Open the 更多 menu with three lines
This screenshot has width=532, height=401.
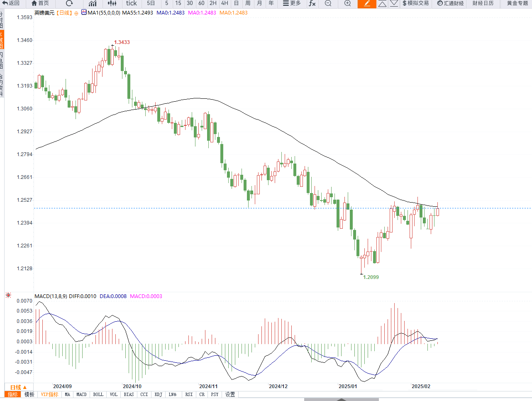point(292,3)
